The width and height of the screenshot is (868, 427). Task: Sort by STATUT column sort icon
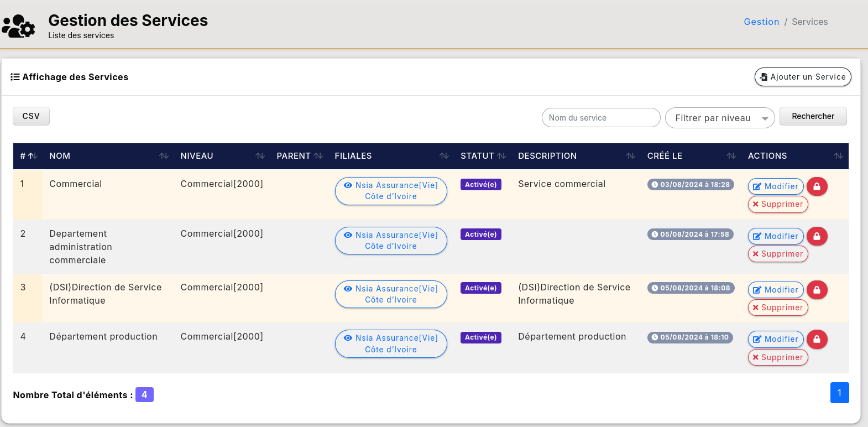(x=501, y=156)
